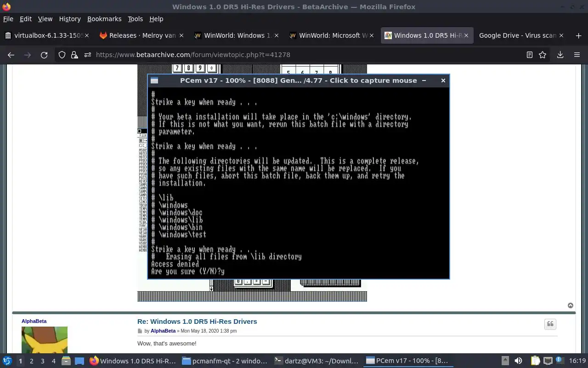Image resolution: width=588 pixels, height=368 pixels.
Task: Open the View menu
Action: point(45,19)
